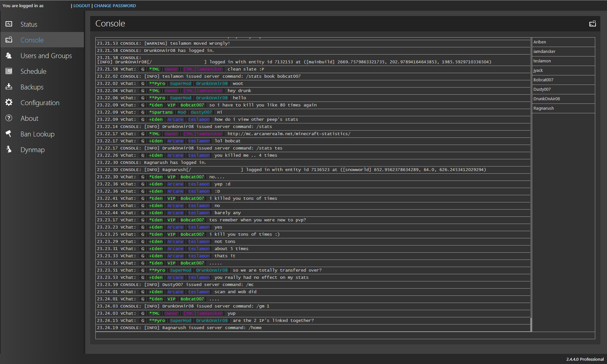Viewport: 607px width, 364px height.
Task: Open the Configuration section
Action: (x=42, y=103)
